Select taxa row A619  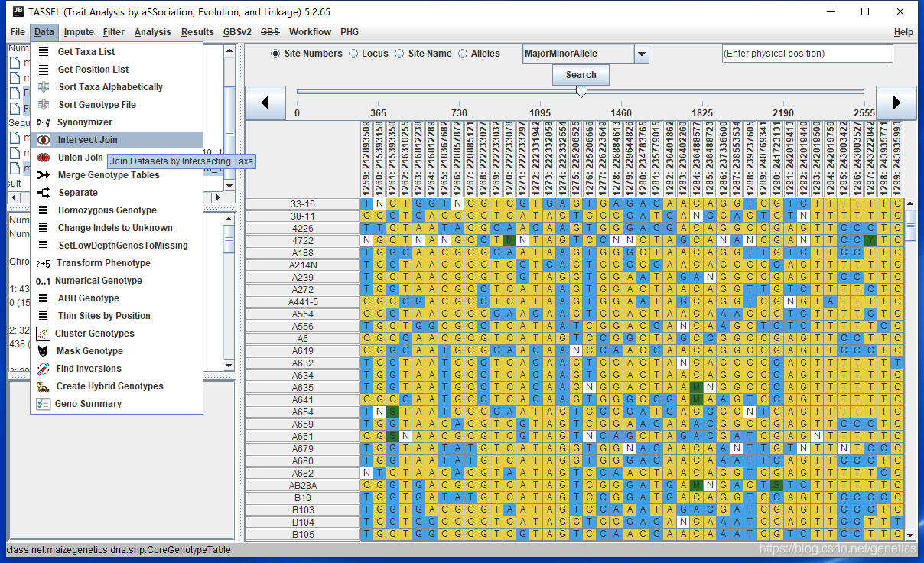[x=303, y=351]
